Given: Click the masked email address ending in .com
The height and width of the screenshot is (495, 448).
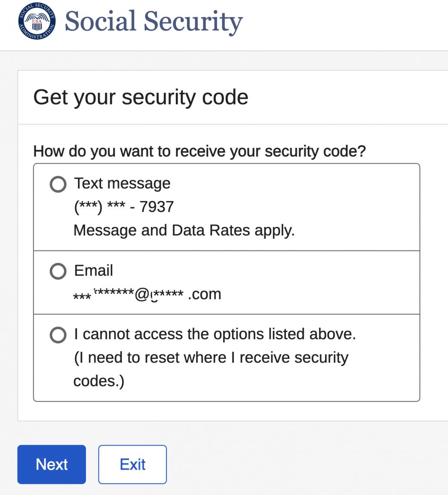Looking at the screenshot, I should (x=147, y=294).
